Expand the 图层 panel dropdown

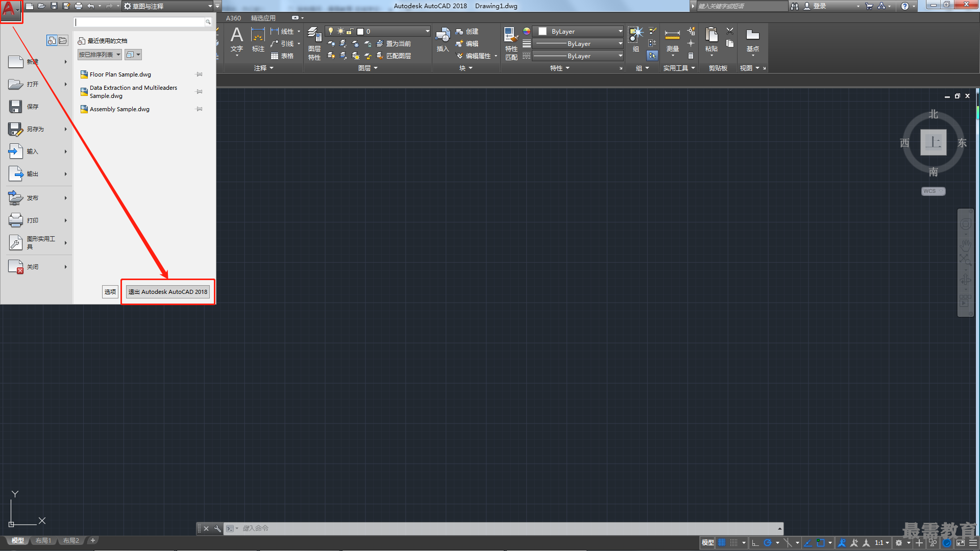coord(367,68)
